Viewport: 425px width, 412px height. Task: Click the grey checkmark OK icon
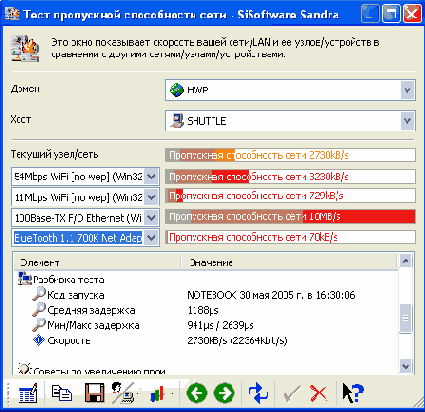[x=292, y=394]
